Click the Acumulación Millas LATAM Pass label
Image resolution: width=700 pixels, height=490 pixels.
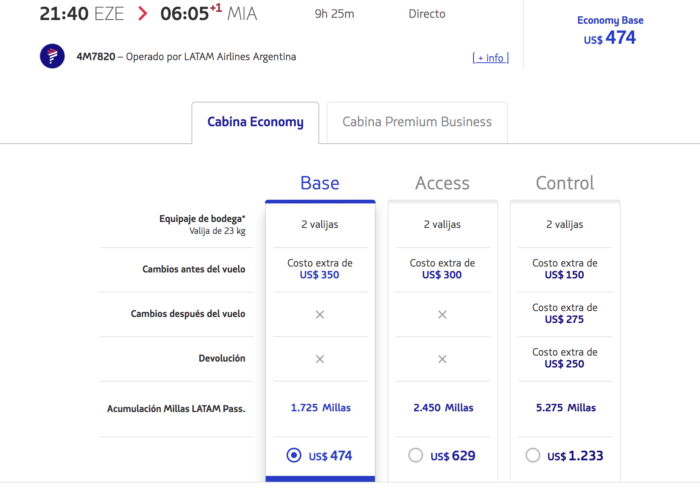(176, 409)
